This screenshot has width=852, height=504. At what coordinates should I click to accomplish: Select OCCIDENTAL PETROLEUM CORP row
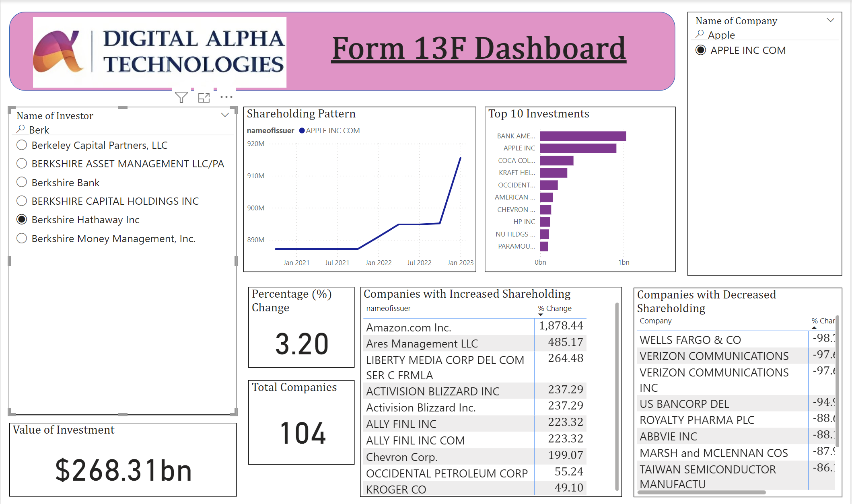pos(475,473)
